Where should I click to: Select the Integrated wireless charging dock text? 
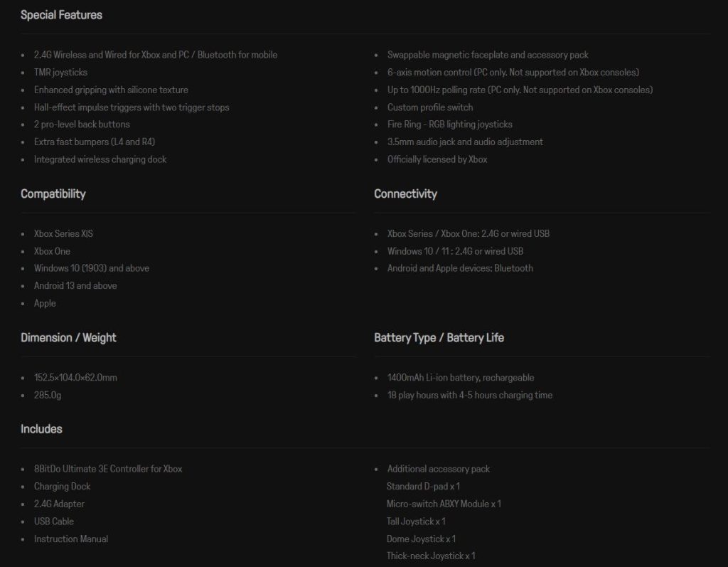pos(100,160)
